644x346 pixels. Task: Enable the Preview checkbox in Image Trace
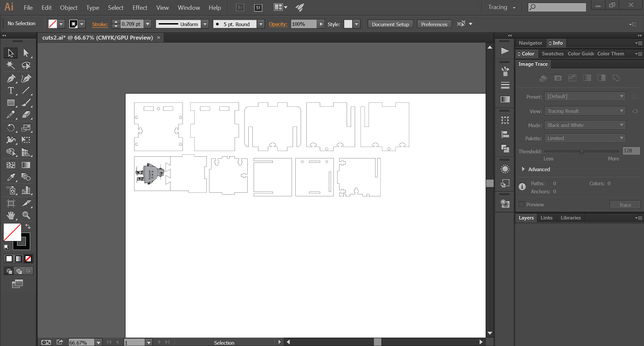[522, 204]
